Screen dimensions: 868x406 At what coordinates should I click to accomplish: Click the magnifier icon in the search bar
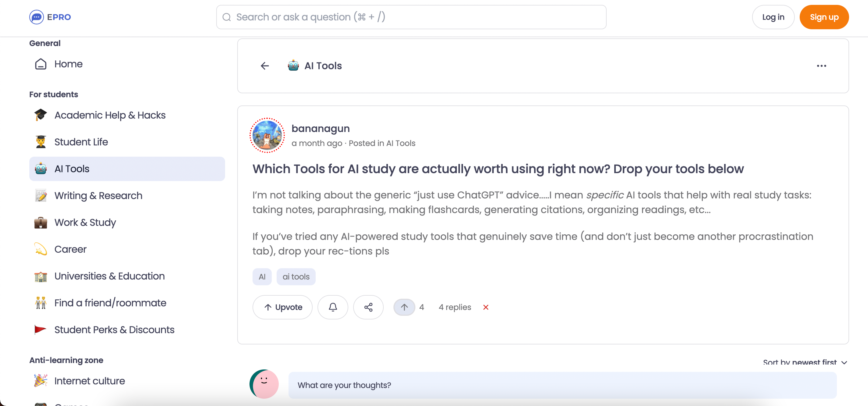[x=227, y=17]
